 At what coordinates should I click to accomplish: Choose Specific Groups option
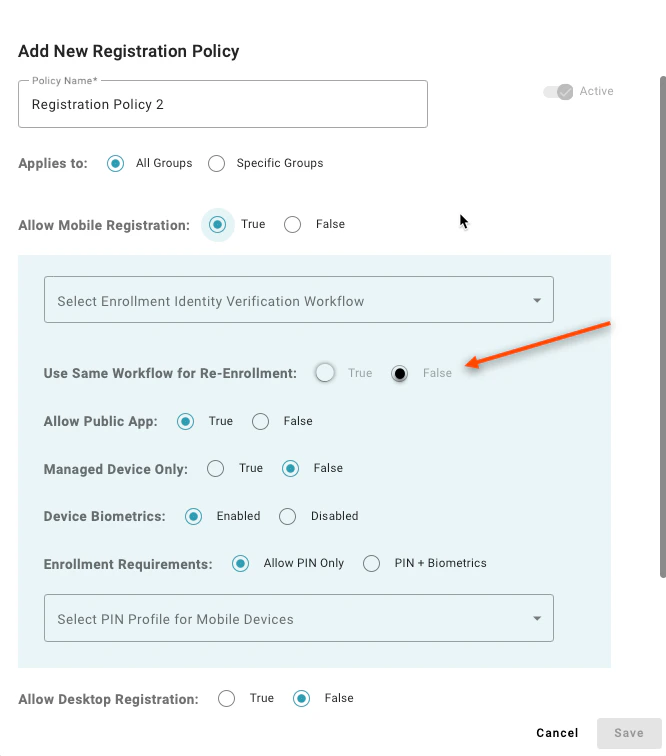click(x=217, y=163)
